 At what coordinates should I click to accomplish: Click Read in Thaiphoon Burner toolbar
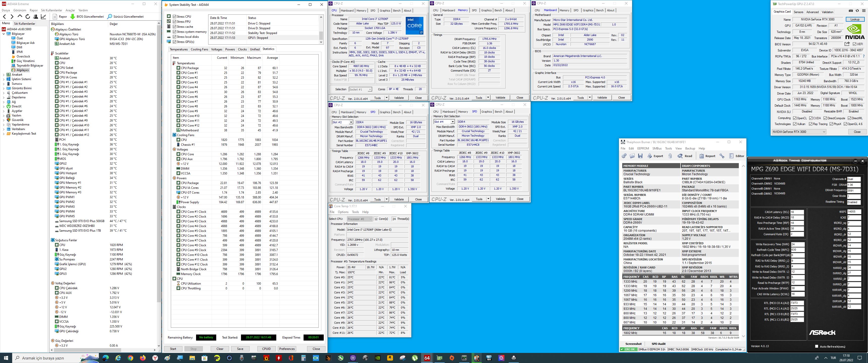pyautogui.click(x=685, y=156)
